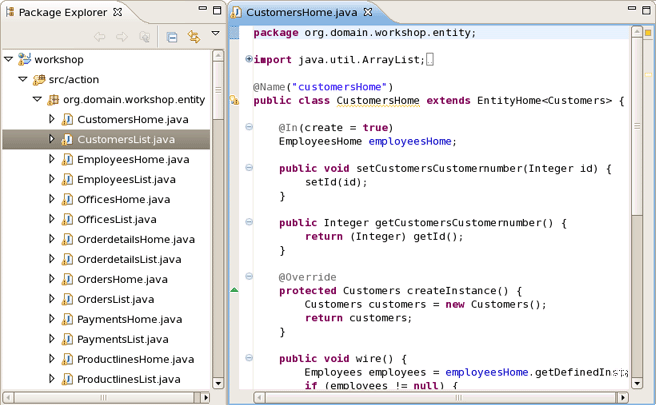
Task: Click the Forward navigation arrow icon
Action: [122, 37]
